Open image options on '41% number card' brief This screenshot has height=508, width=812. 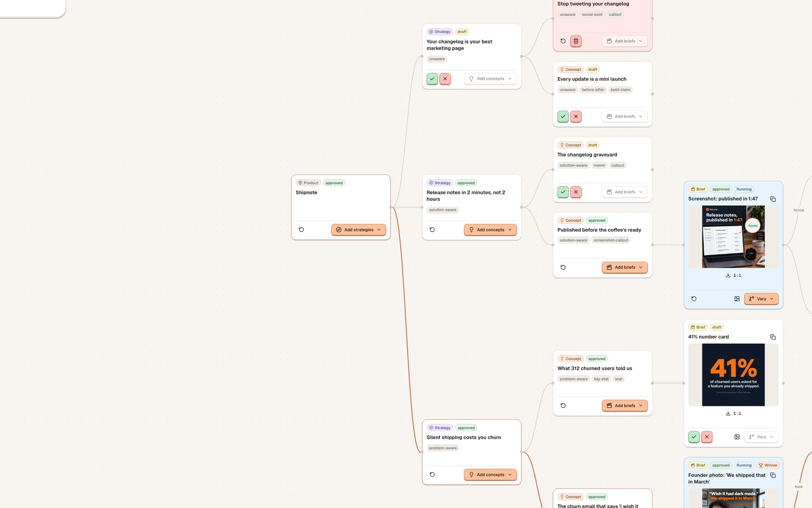click(x=737, y=437)
